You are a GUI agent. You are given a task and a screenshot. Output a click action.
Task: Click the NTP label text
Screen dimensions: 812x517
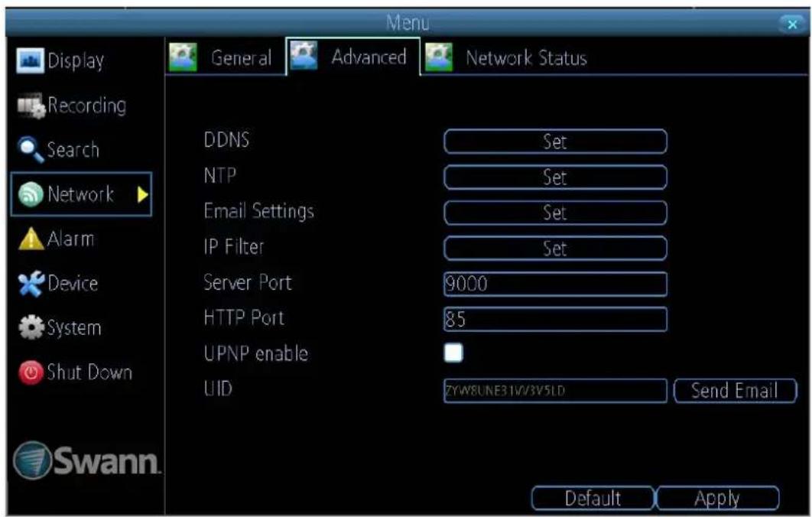click(x=220, y=176)
